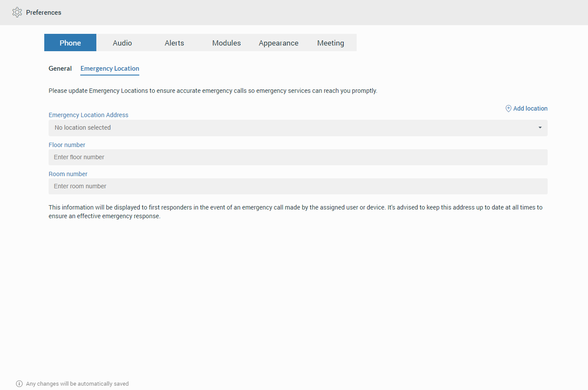Click the Emergency Location Address label
Viewport: 588px width, 390px height.
click(89, 115)
